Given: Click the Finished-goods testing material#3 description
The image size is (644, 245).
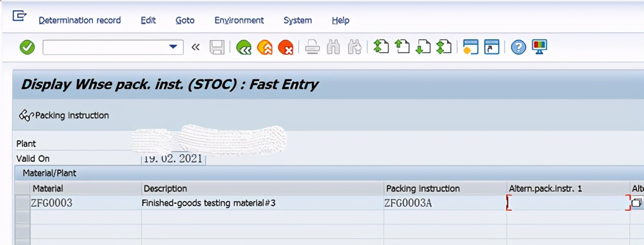Looking at the screenshot, I should pyautogui.click(x=263, y=203).
